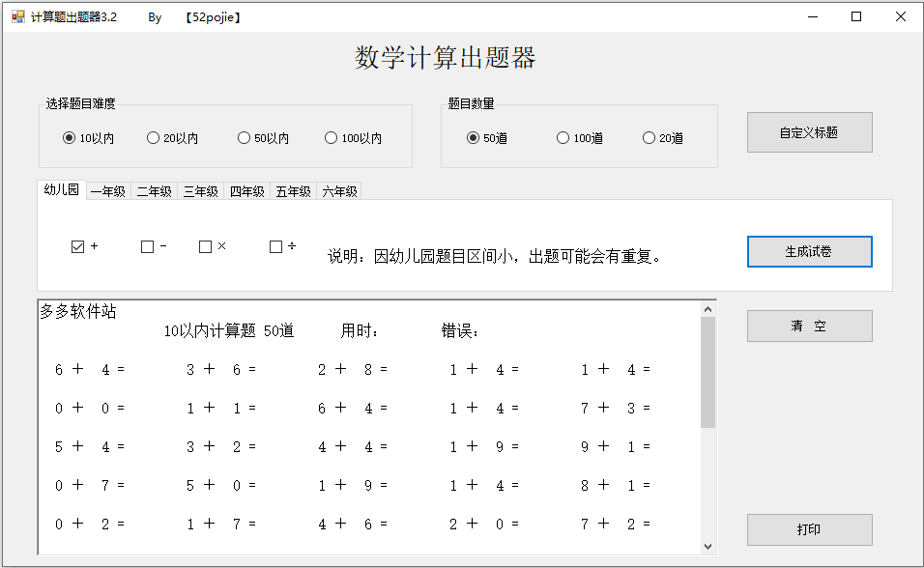Click the problem 9 + 1 =
This screenshot has width=924, height=568.
pos(616,446)
